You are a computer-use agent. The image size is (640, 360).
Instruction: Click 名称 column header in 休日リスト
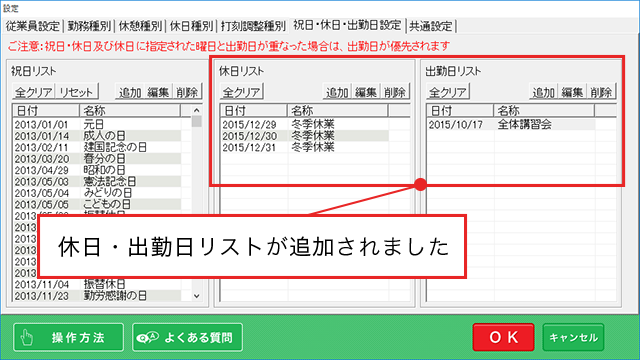(338, 111)
